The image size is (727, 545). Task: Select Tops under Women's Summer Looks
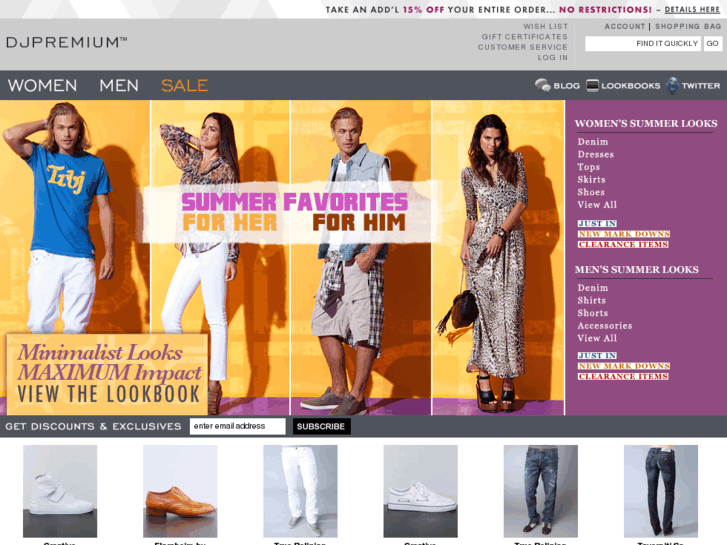coord(588,167)
